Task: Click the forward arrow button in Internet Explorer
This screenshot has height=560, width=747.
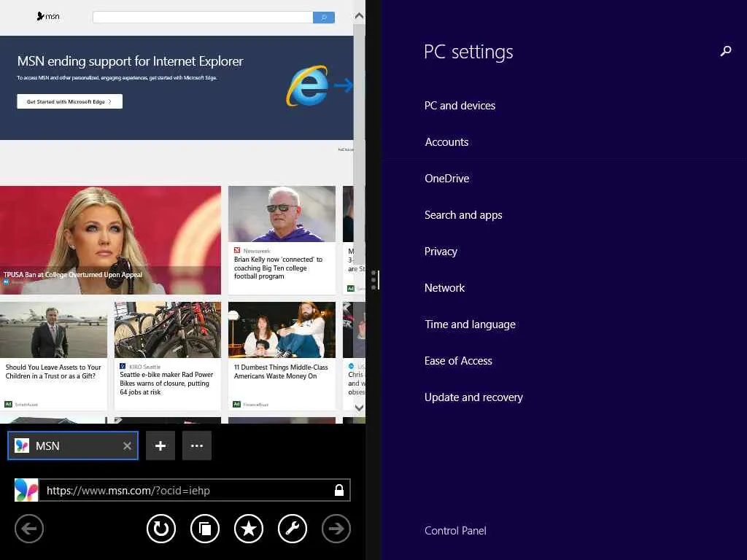Action: tap(336, 529)
